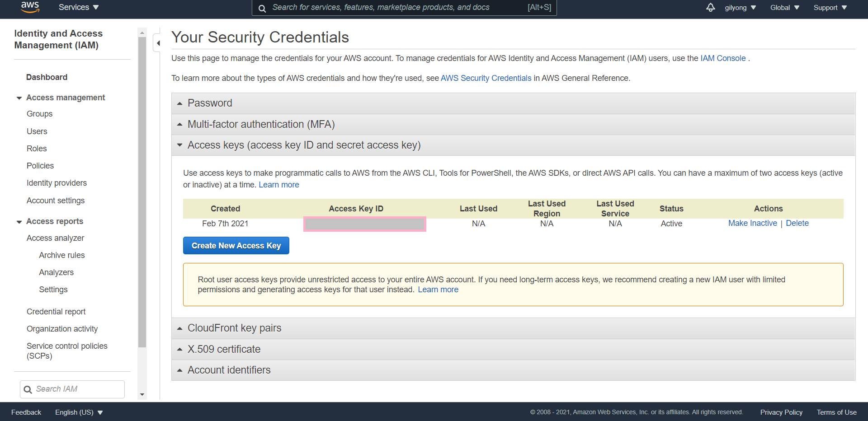Viewport: 868px width, 421px height.
Task: Click sidebar scrollbar down arrow
Action: pos(142,395)
